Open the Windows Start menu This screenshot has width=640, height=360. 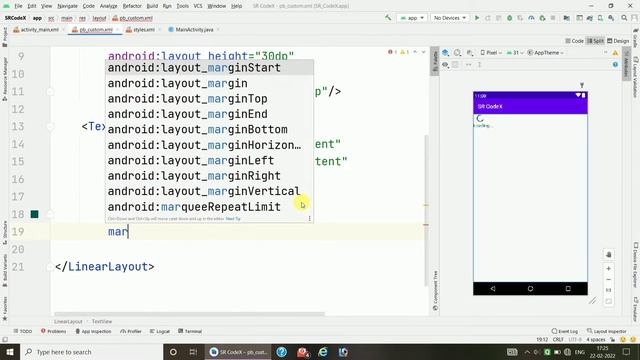point(10,352)
